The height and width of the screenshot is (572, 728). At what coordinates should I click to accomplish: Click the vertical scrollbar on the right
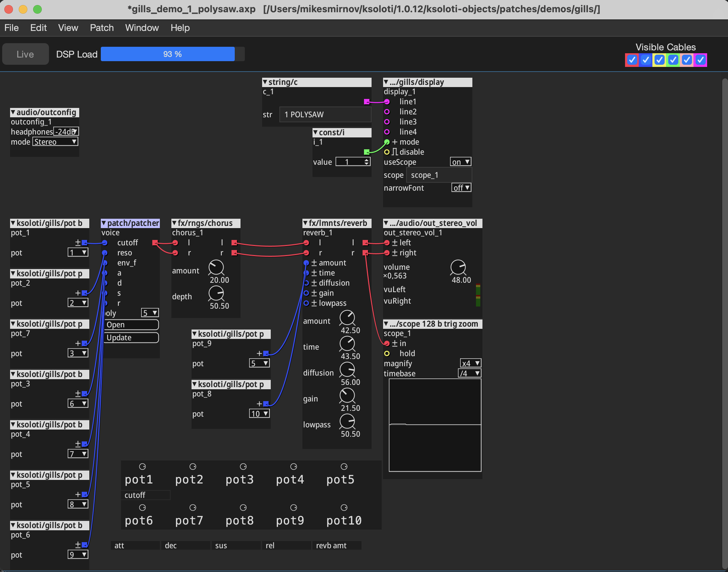point(725,324)
